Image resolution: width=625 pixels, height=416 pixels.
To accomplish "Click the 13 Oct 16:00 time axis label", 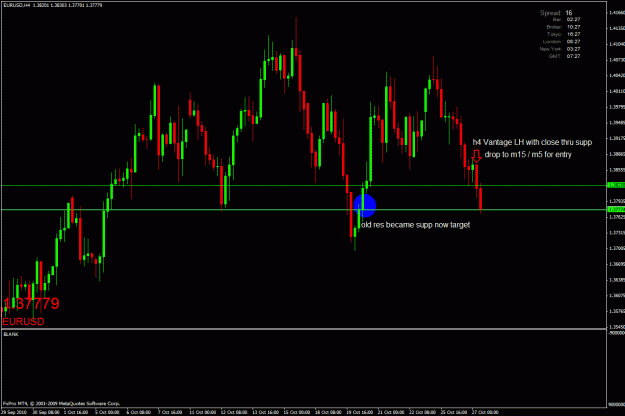I will (x=266, y=412).
